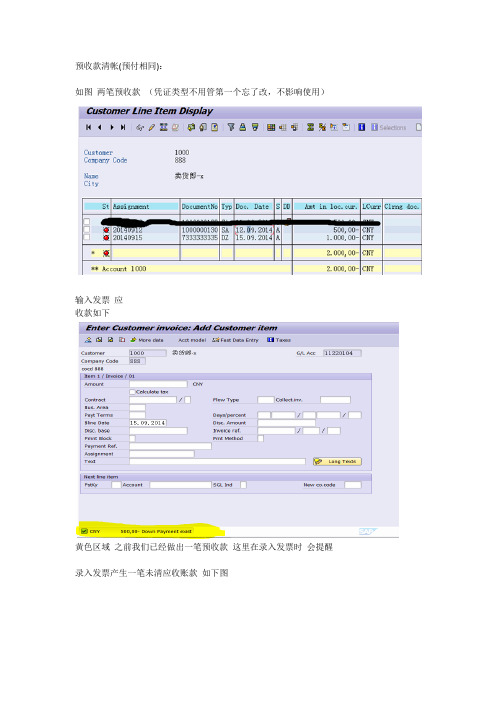Click the Flow Type input field

266,400
